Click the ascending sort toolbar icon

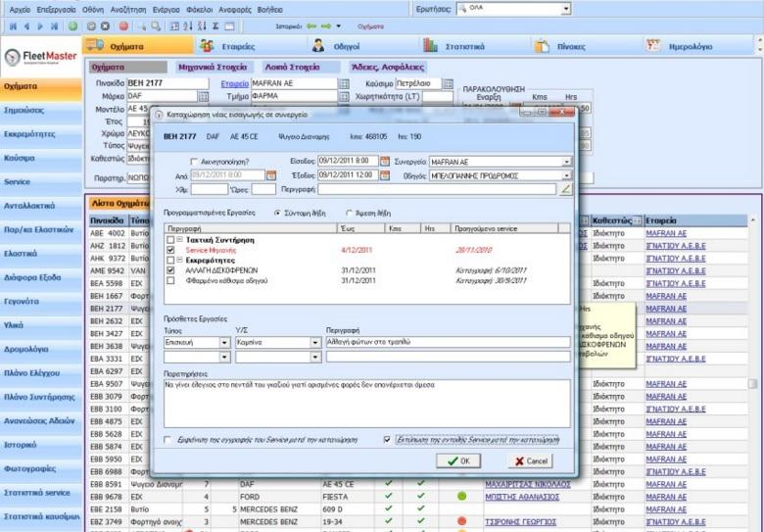(x=188, y=26)
